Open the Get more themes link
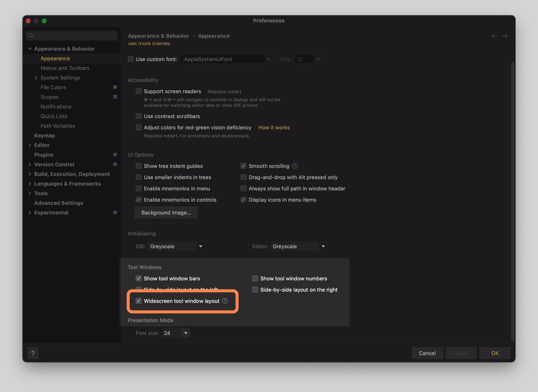 [149, 43]
